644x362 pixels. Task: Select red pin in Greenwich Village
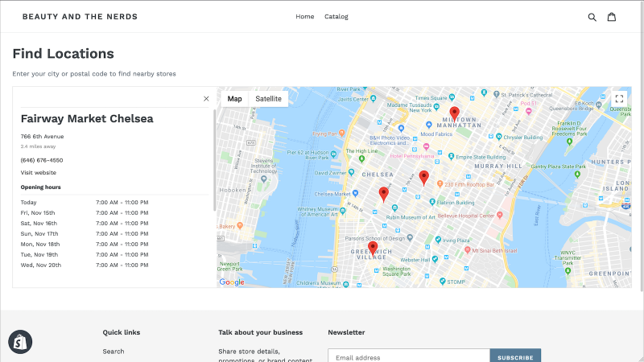(373, 249)
